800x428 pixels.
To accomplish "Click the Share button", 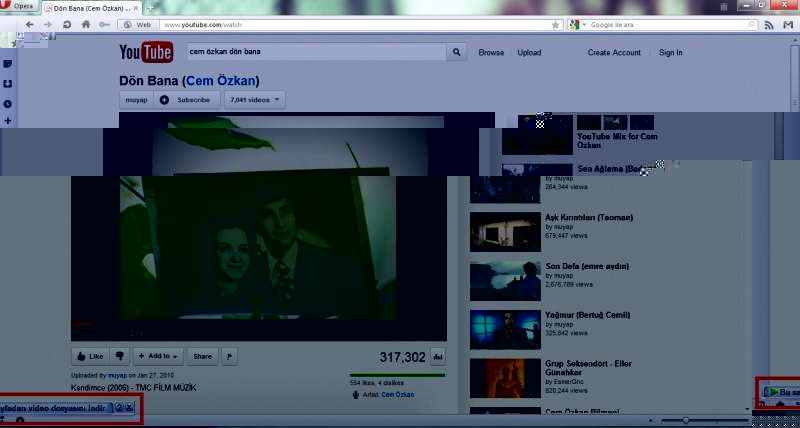I will coord(203,357).
